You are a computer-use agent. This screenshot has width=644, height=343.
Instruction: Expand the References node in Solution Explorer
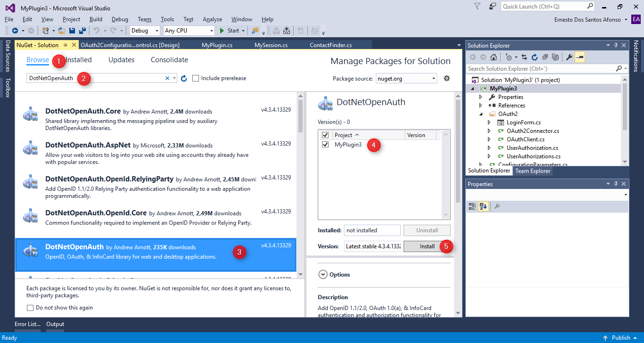(x=481, y=106)
